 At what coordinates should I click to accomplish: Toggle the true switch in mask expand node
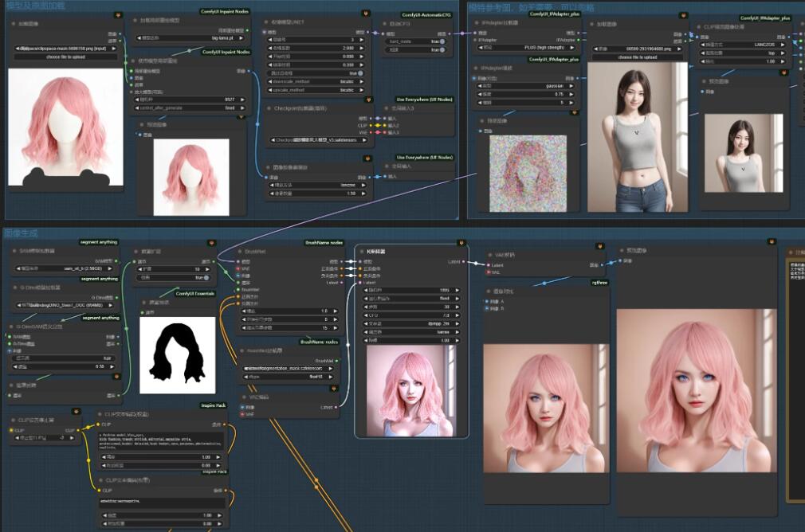tap(206, 277)
